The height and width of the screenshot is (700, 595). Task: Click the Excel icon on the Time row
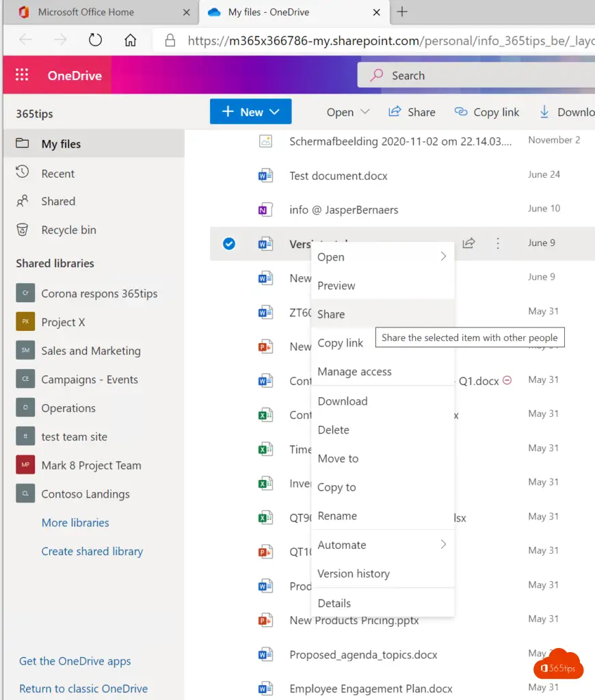[x=265, y=449]
